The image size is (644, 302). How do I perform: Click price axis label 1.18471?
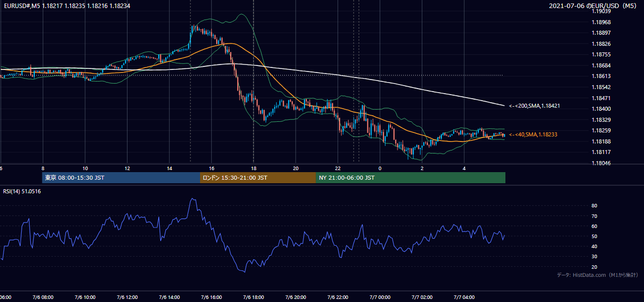click(x=602, y=98)
